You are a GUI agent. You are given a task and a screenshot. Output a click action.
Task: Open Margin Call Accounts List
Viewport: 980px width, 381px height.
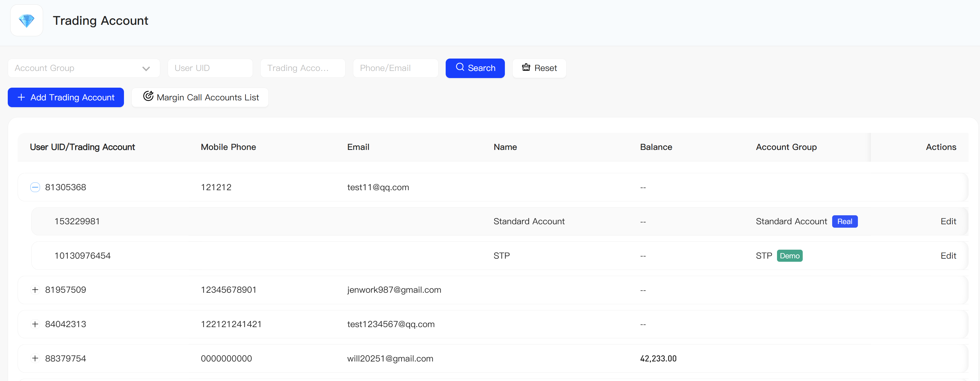click(x=200, y=97)
